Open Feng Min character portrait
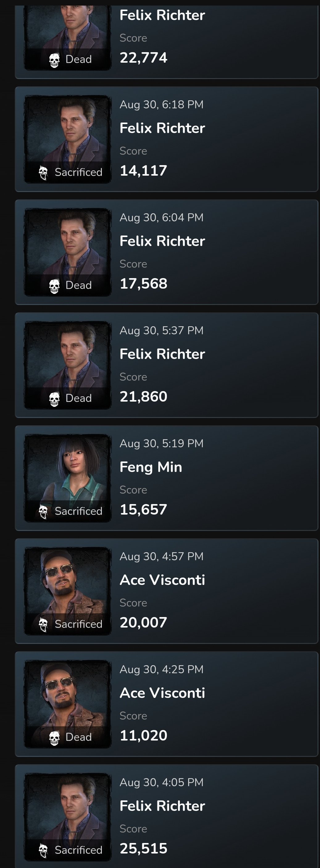Viewport: 320px width, 868px height. (x=68, y=478)
